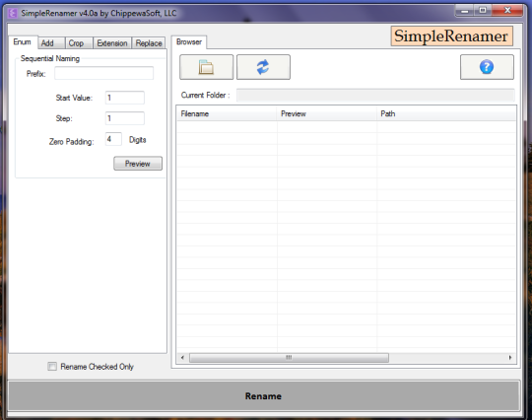The image size is (532, 420).
Task: Maximize the SimpleRenamer window
Action: tap(483, 11)
